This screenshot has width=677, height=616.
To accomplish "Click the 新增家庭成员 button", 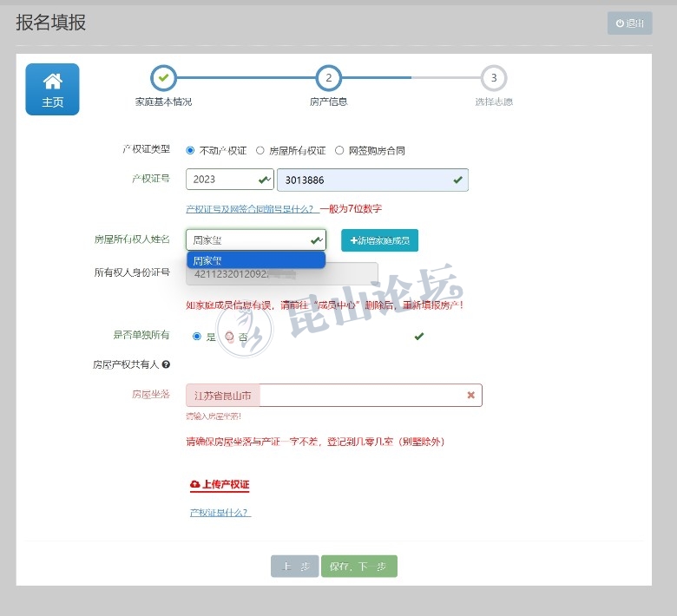I will (x=379, y=240).
